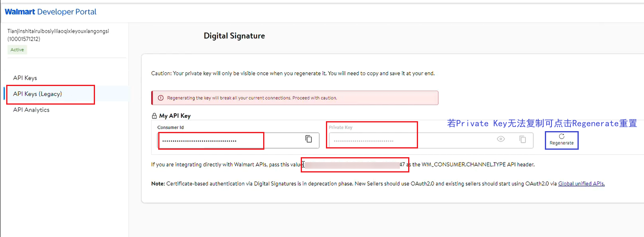Viewport: 644px width, 237px height.
Task: Click the Walmart Developer Portal logo
Action: point(51,12)
